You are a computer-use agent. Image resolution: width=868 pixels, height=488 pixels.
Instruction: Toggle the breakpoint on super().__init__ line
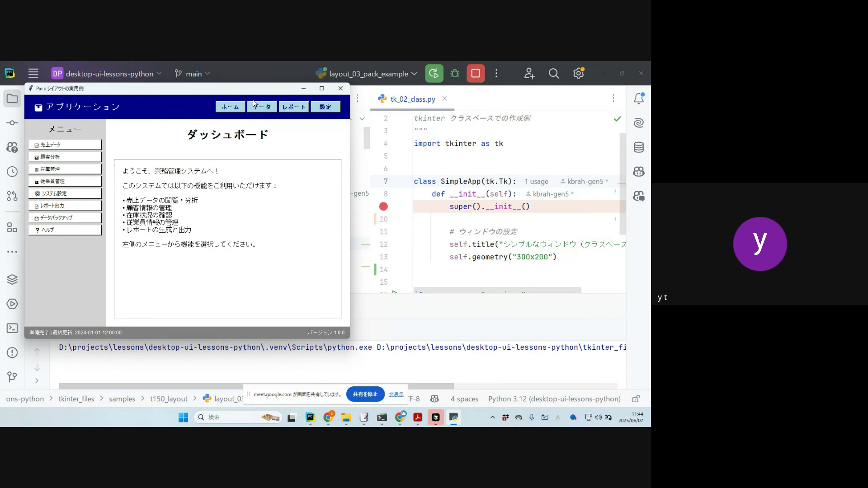pos(383,206)
